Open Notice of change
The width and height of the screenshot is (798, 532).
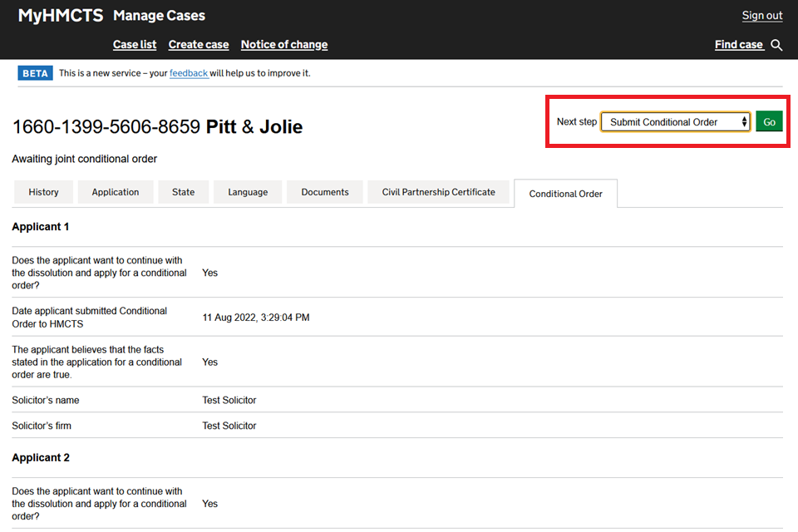pyautogui.click(x=284, y=45)
